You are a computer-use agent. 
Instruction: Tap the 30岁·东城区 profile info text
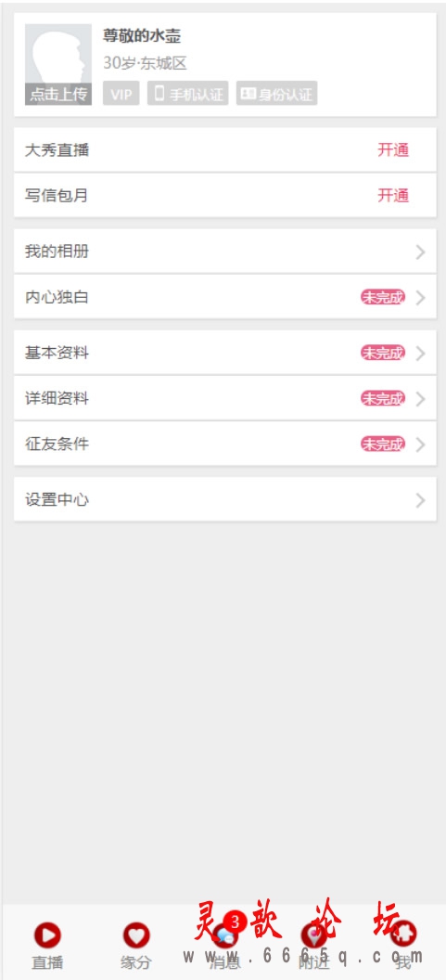tap(145, 63)
